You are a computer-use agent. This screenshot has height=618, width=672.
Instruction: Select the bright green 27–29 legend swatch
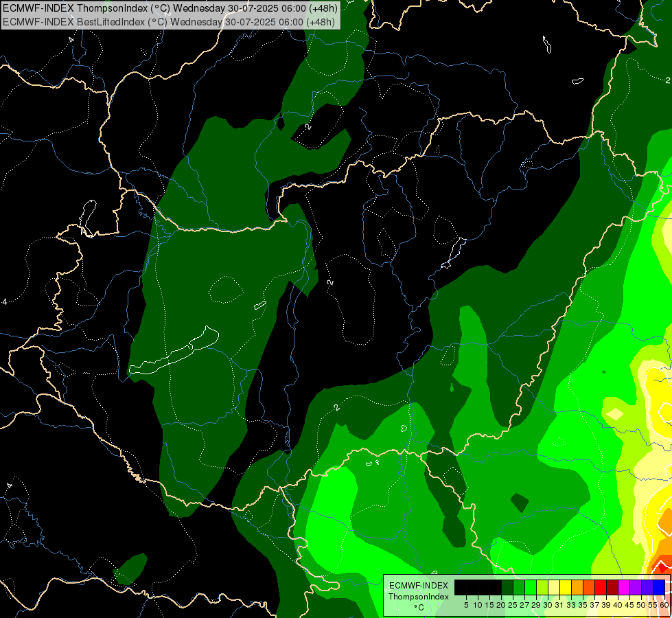click(531, 587)
